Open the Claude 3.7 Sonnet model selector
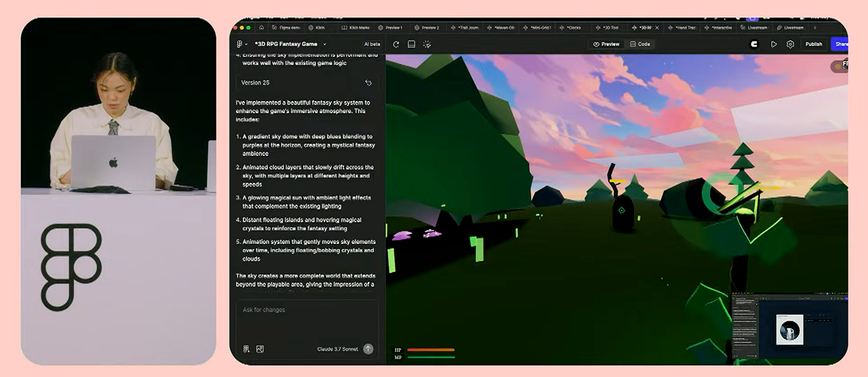This screenshot has height=377, width=868. click(338, 349)
